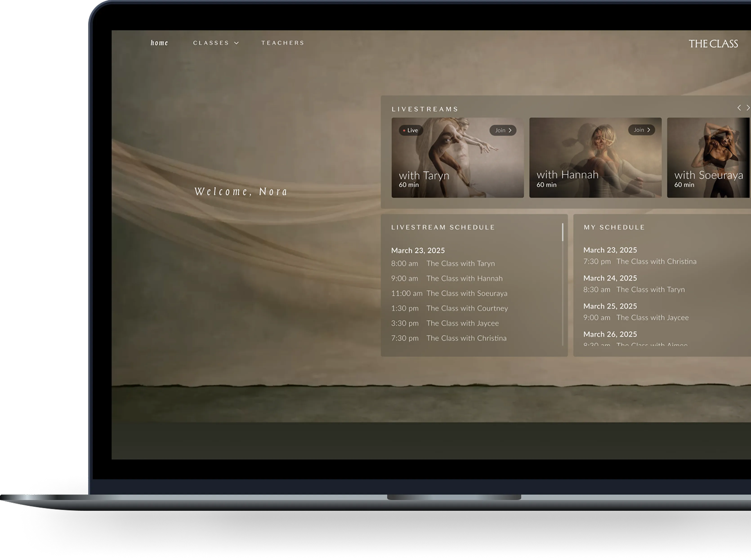The width and height of the screenshot is (751, 560).
Task: Click March 23, 2025 in Livestream Schedule
Action: point(418,251)
